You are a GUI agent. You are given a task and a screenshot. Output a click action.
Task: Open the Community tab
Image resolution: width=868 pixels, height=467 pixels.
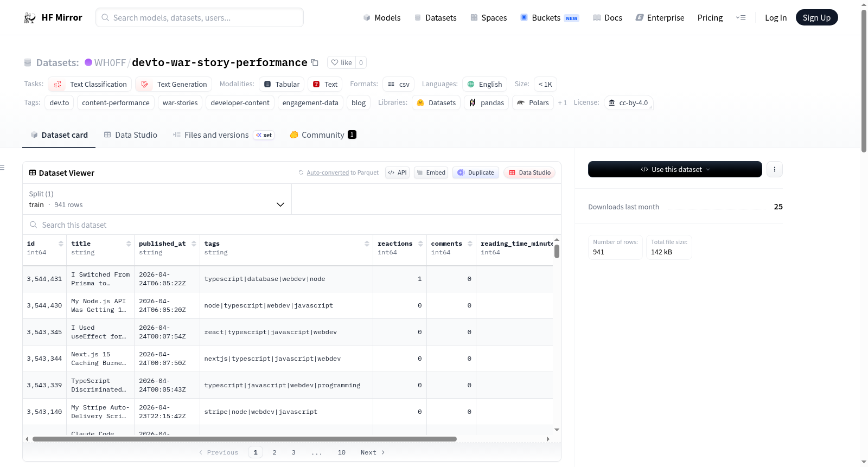323,135
